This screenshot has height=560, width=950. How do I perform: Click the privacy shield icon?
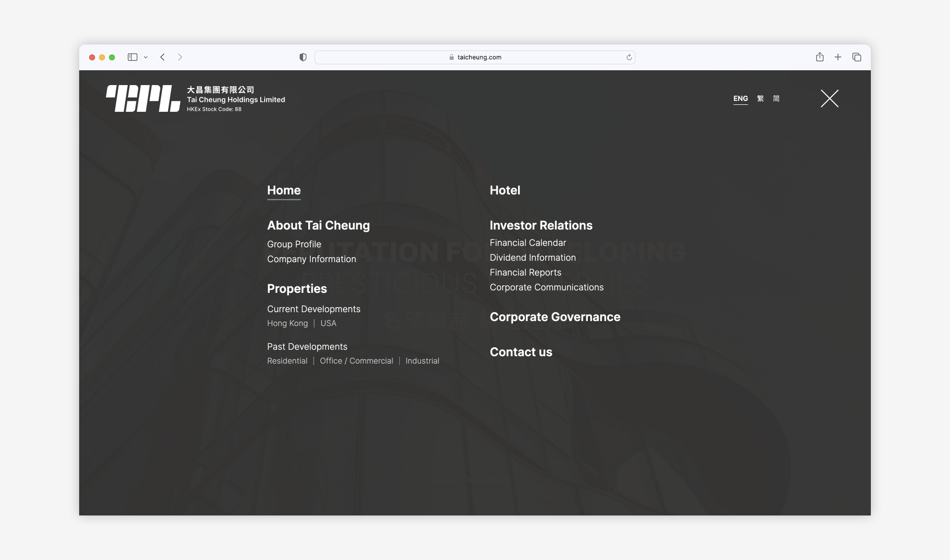(303, 57)
